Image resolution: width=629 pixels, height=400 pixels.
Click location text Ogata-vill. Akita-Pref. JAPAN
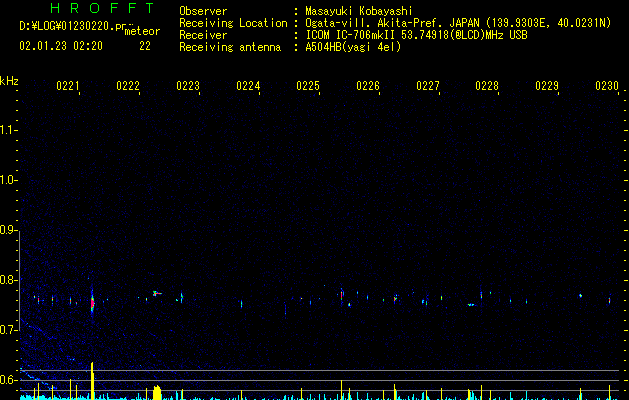392,23
